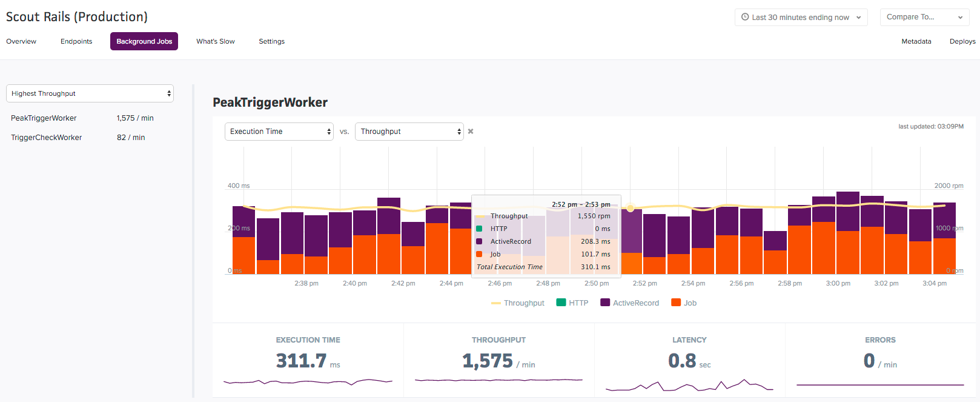The image size is (980, 402).
Task: Select TriggerCheckWorker in the job list
Action: point(46,138)
